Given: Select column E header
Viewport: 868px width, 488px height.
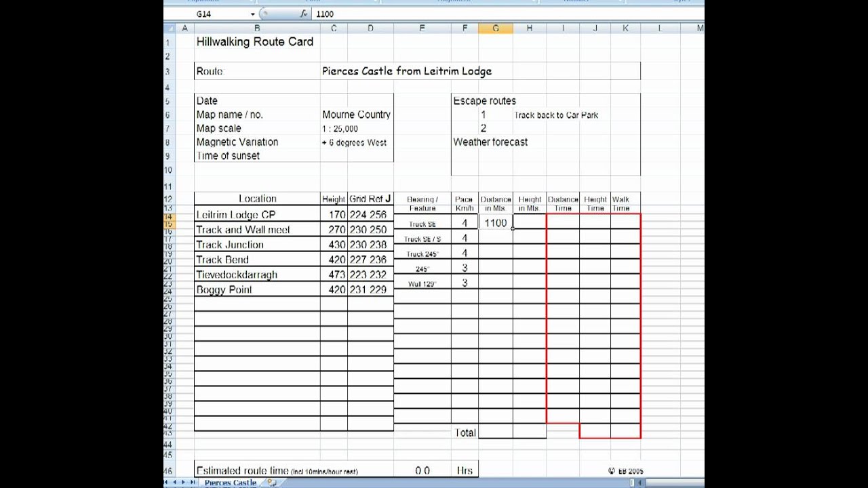Looking at the screenshot, I should coord(422,28).
